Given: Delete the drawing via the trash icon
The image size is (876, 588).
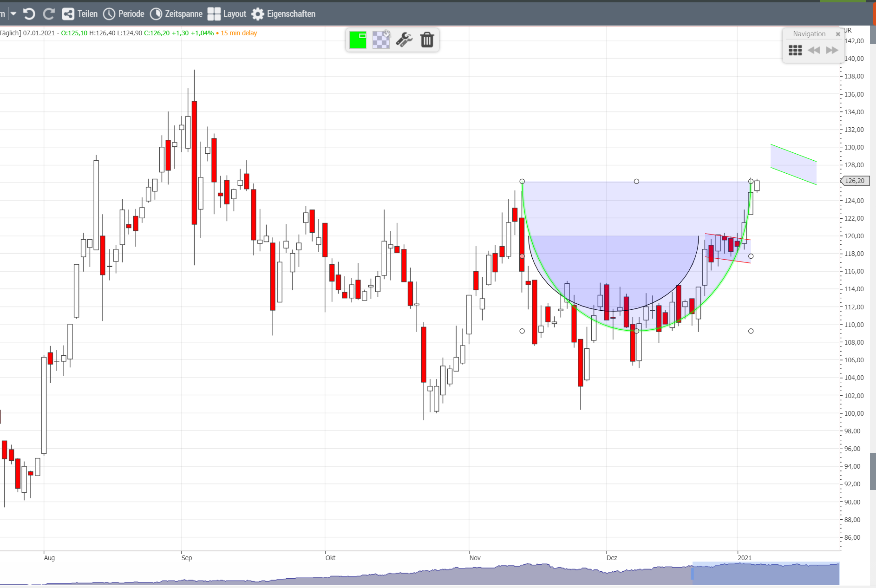Looking at the screenshot, I should click(x=427, y=40).
